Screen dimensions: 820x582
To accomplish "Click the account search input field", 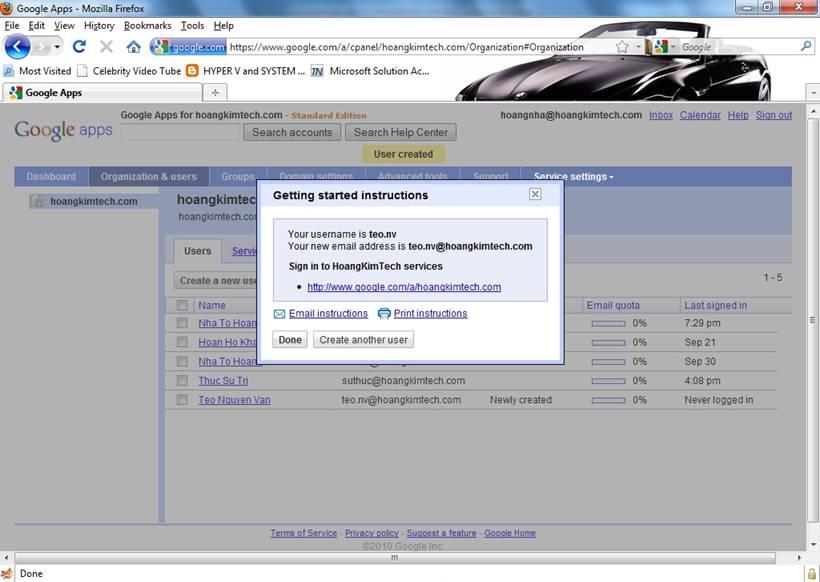I will [180, 132].
